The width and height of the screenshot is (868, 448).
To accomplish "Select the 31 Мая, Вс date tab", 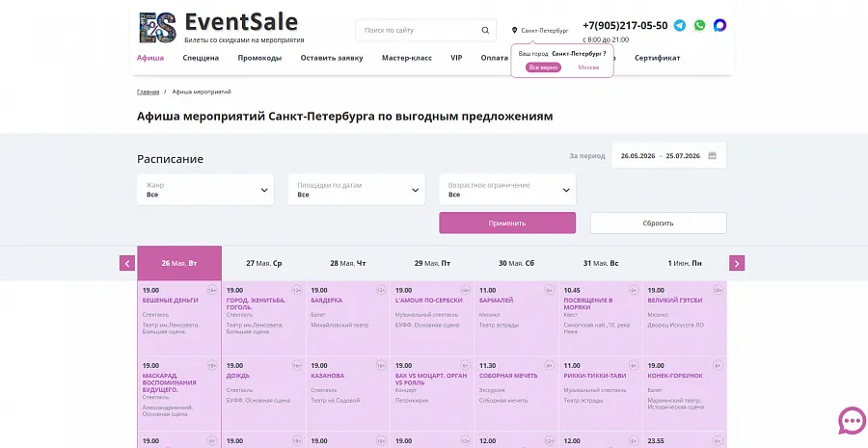I will pos(601,263).
